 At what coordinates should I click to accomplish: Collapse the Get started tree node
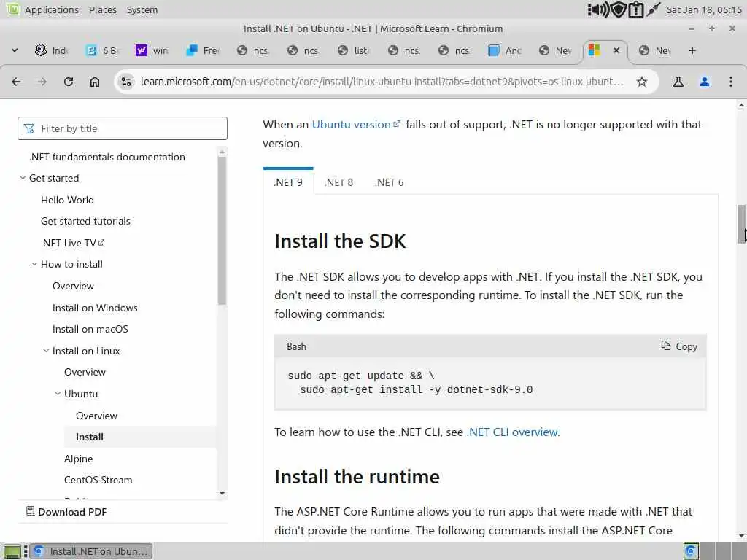(23, 178)
